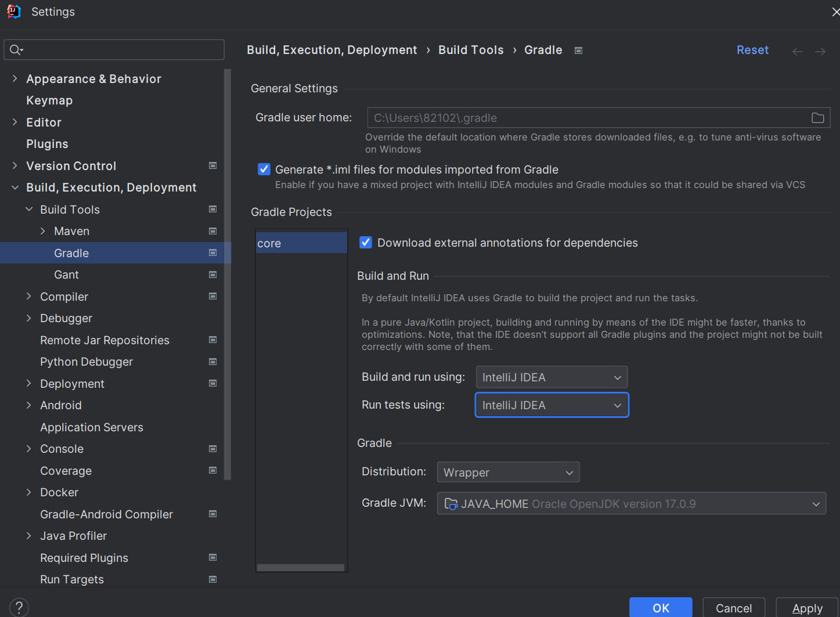Click project-level icon next to Compiler
This screenshot has height=617, width=840.
[x=213, y=296]
